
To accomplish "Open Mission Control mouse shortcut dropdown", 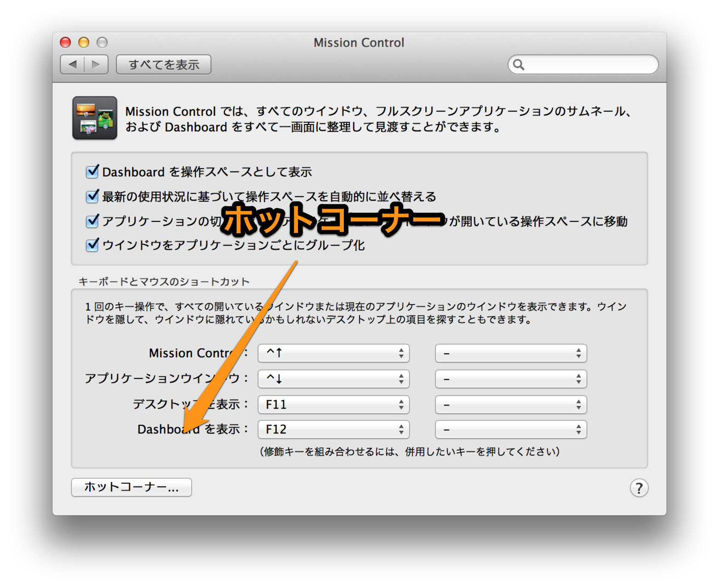I will [x=511, y=353].
